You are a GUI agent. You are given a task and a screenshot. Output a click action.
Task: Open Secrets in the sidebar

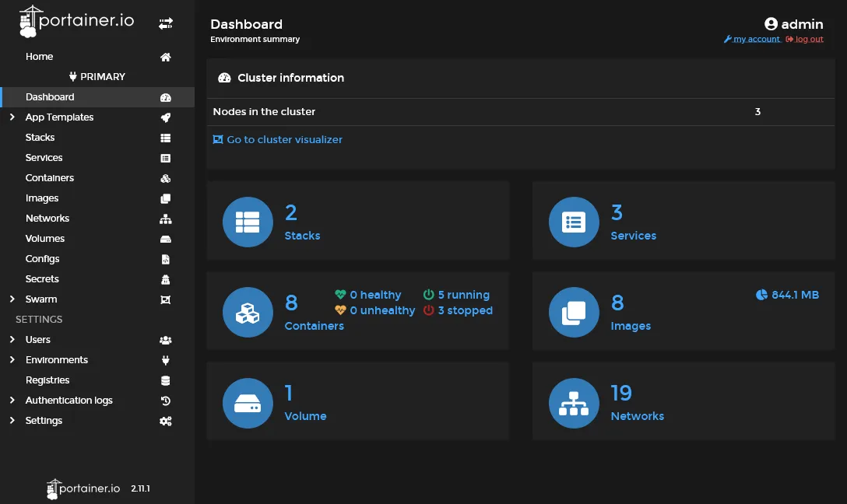pos(42,279)
